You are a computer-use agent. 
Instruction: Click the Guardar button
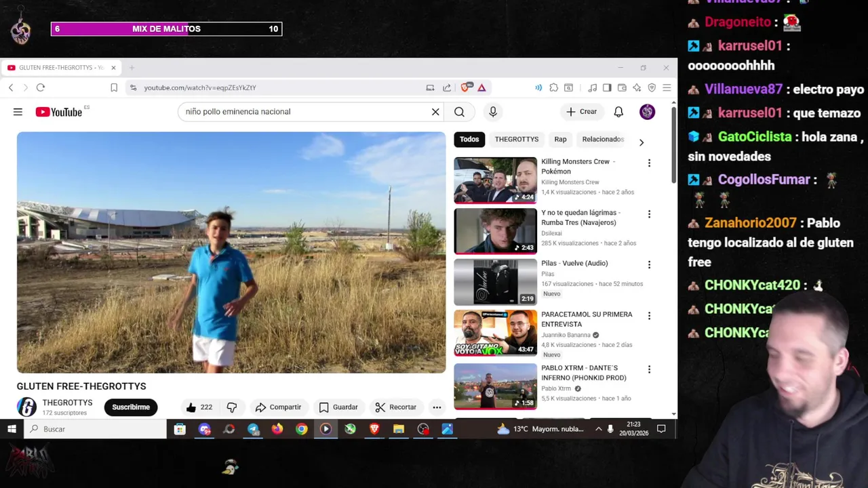(338, 407)
